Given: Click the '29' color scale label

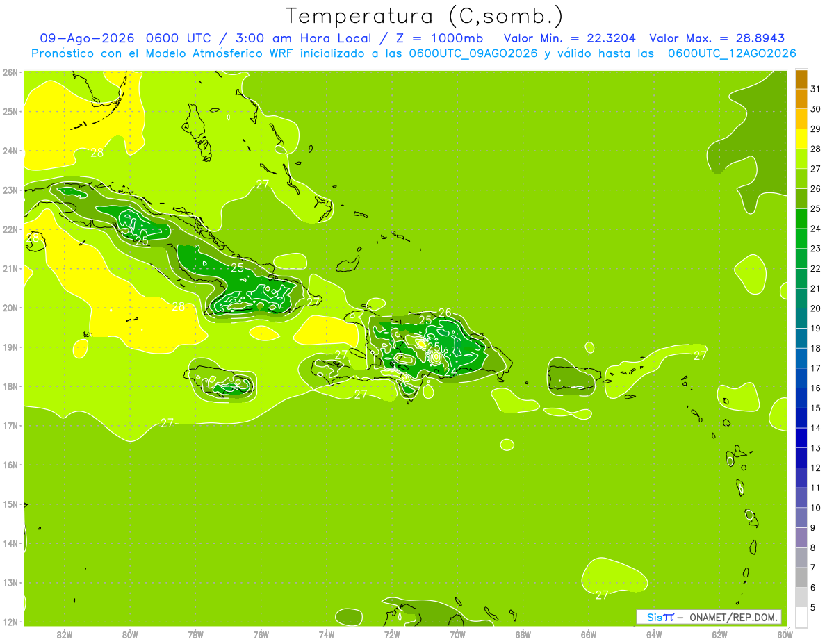Looking at the screenshot, I should click(x=815, y=129).
